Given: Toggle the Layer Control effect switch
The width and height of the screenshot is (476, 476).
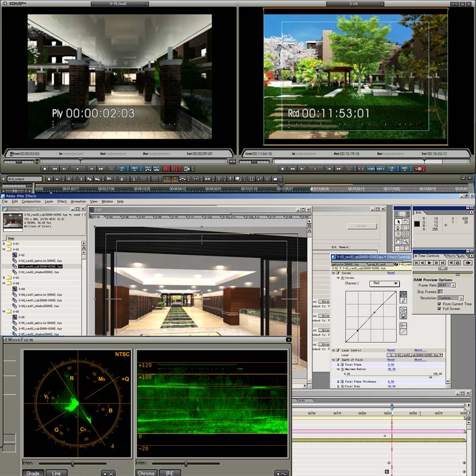Looking at the screenshot, I should tap(338, 350).
